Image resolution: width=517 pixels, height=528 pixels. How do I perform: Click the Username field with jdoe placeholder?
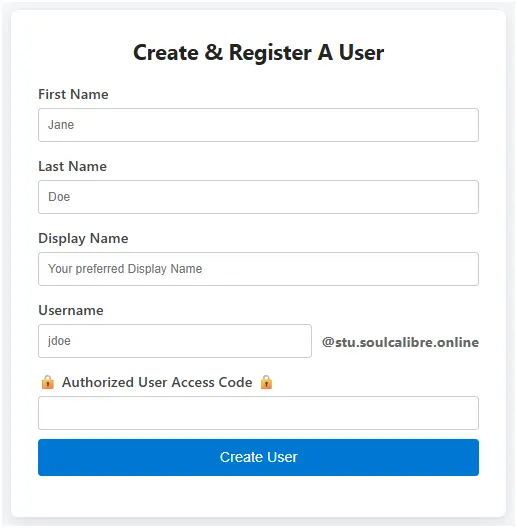(175, 341)
